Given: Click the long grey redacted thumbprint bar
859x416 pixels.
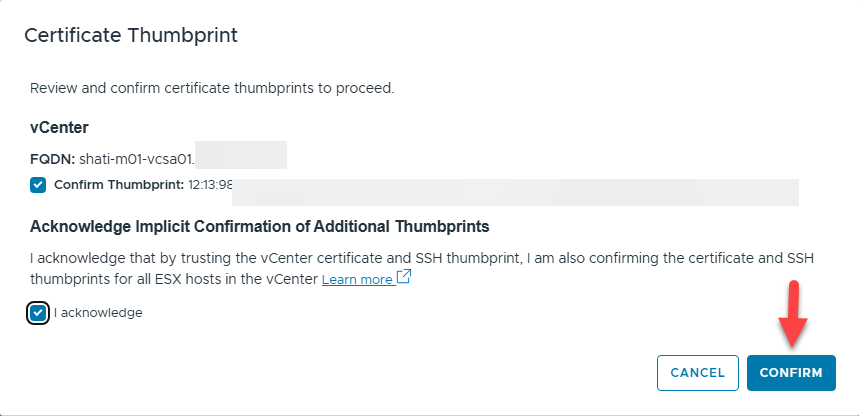Looking at the screenshot, I should [515, 192].
